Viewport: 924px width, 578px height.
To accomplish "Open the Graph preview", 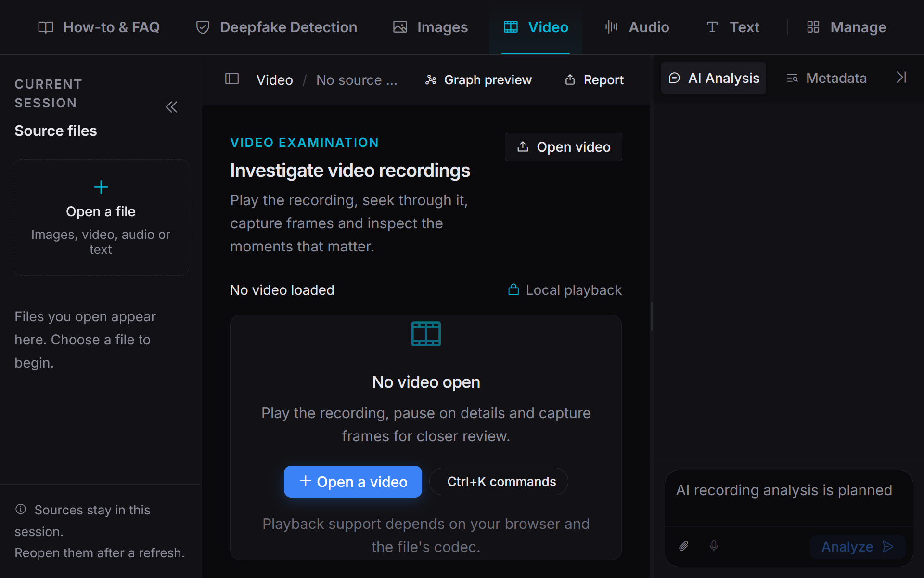I will tap(478, 80).
